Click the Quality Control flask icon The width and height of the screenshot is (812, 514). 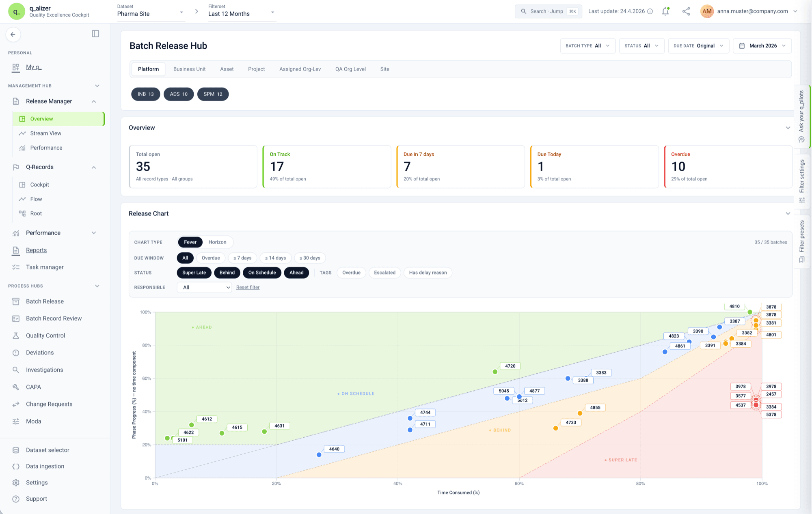pyautogui.click(x=16, y=335)
